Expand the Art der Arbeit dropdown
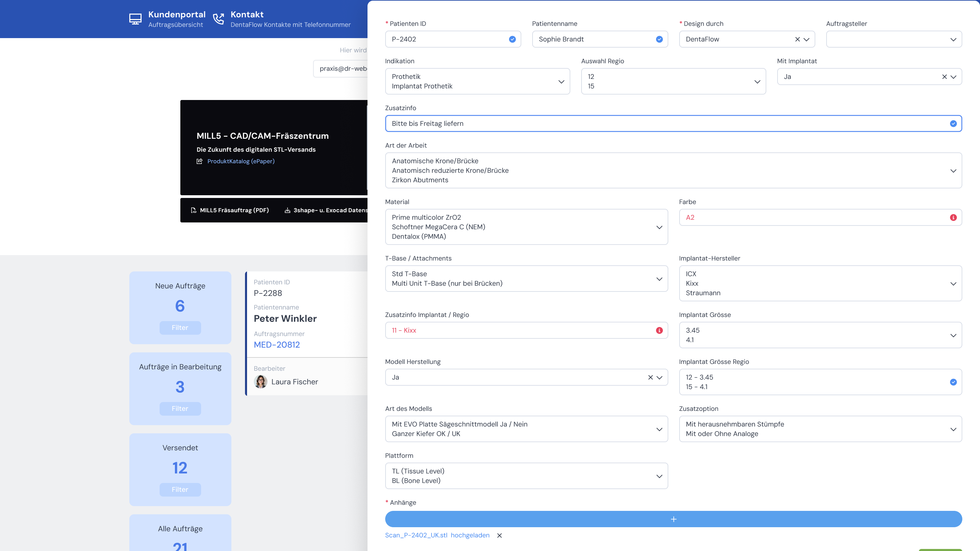Viewport: 980px width, 551px height. click(673, 170)
